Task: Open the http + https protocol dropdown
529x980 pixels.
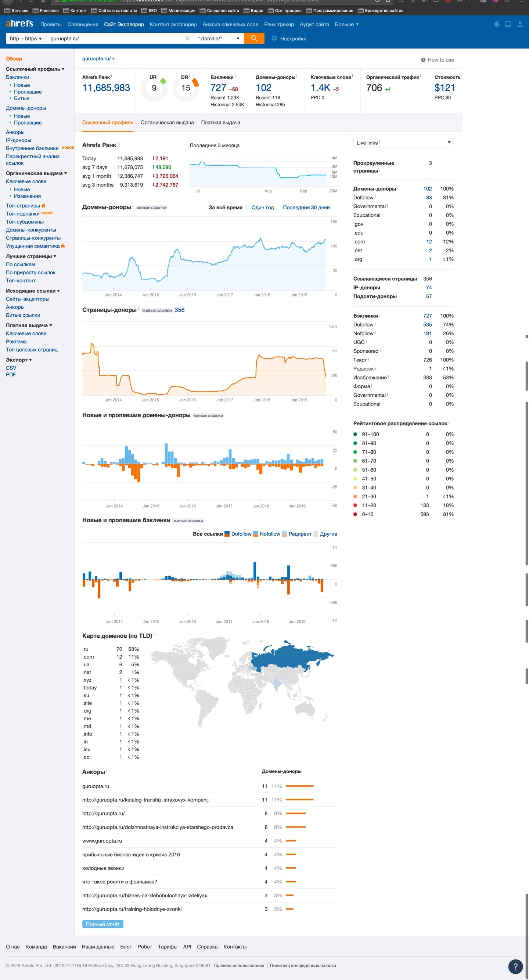Action: [x=26, y=39]
